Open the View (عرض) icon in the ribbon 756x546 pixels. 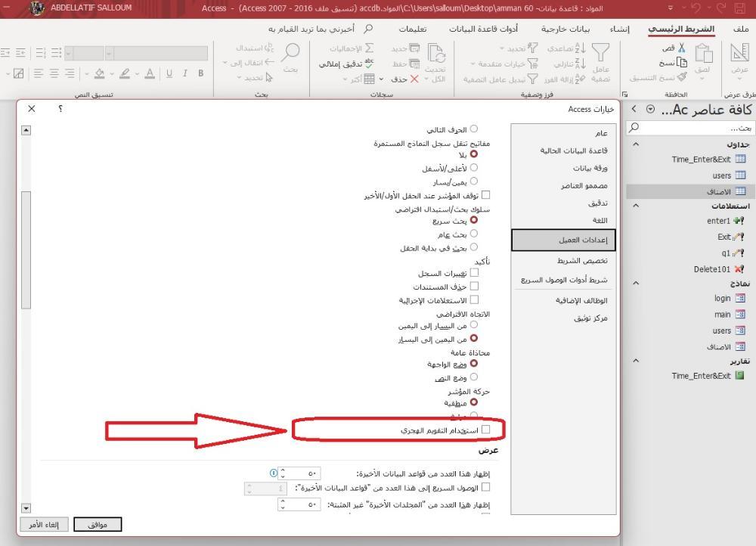[x=739, y=52]
